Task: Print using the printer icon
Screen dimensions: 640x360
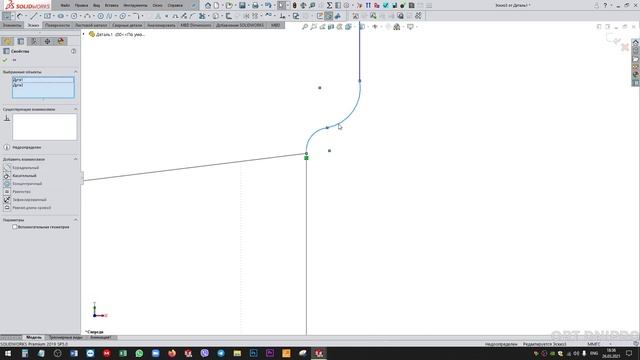Action: 255,5
